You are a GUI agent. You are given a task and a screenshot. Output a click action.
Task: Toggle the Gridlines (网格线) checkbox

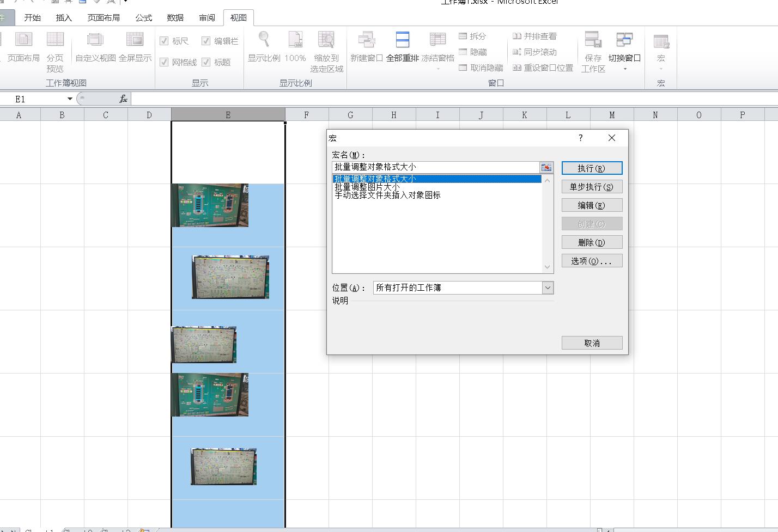click(164, 62)
